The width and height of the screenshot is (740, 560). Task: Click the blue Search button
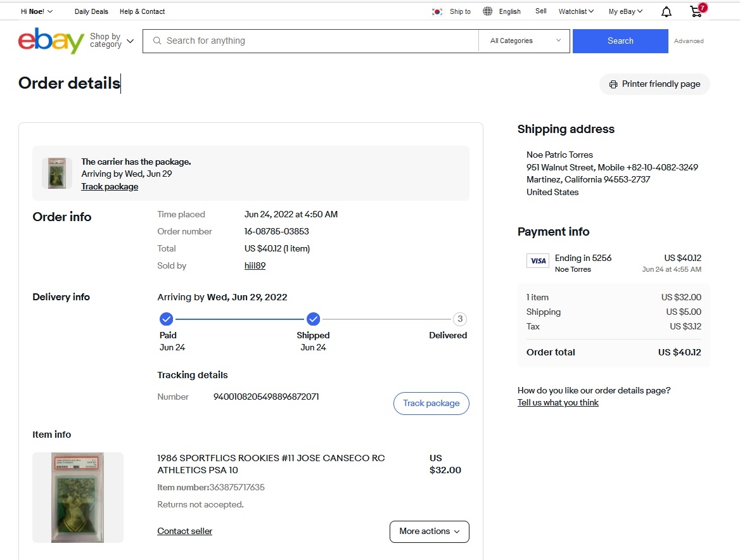click(620, 41)
